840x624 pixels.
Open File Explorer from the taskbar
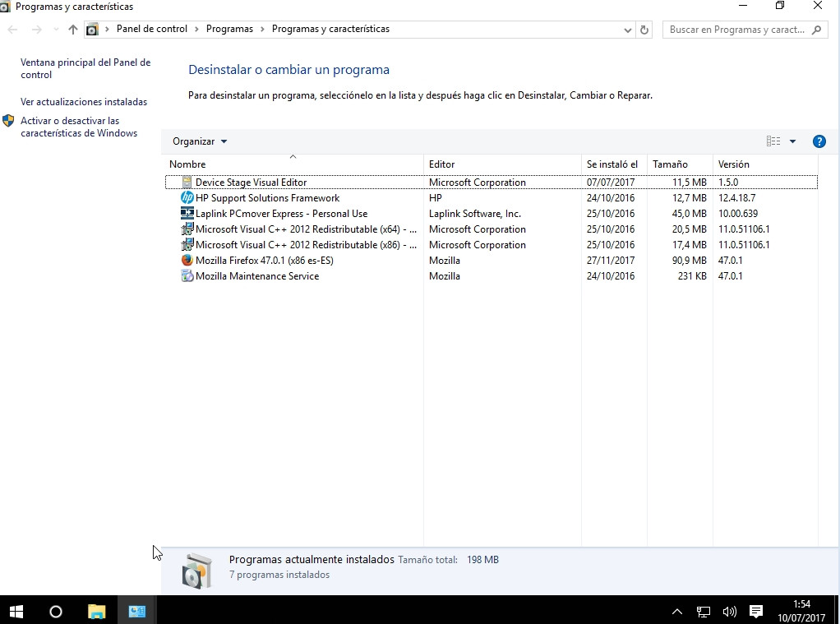97,611
